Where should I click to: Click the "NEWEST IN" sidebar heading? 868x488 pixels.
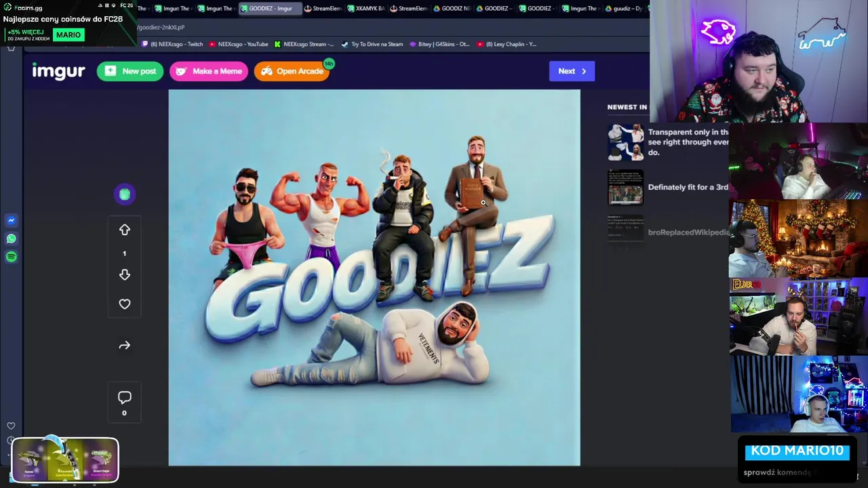pos(627,107)
